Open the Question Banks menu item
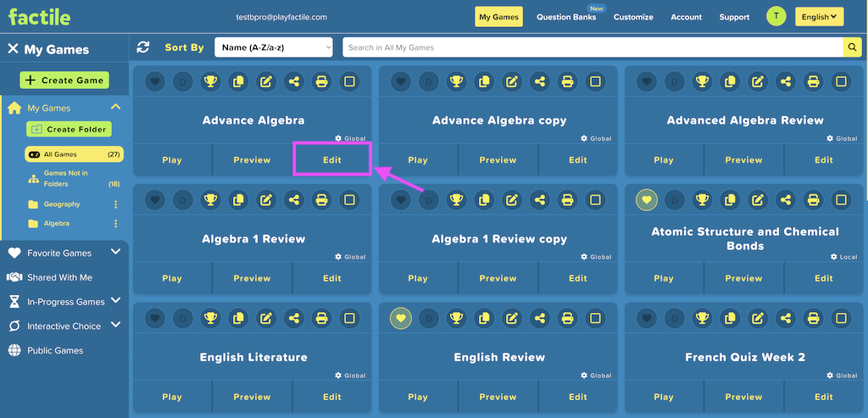Screen dimensions: 868x418 click(x=566, y=17)
